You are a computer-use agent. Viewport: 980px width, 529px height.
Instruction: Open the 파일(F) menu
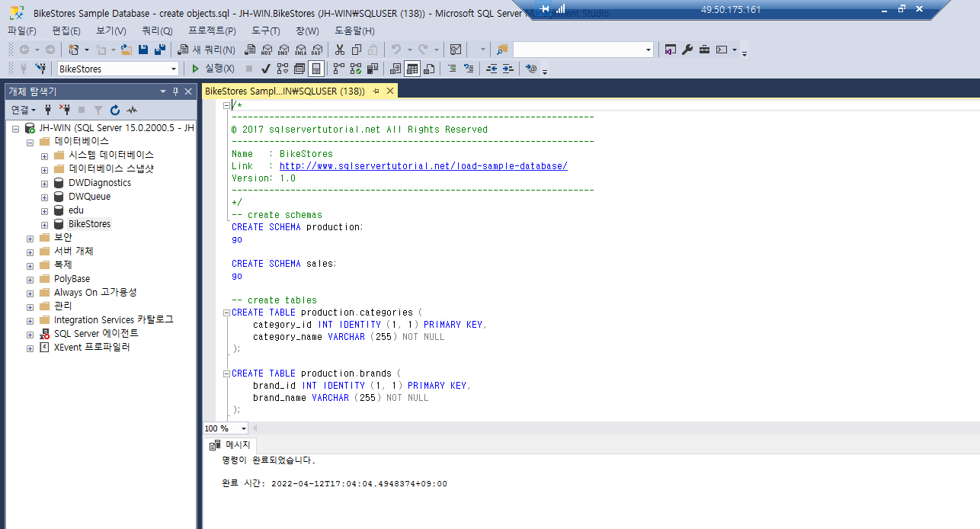(x=22, y=30)
